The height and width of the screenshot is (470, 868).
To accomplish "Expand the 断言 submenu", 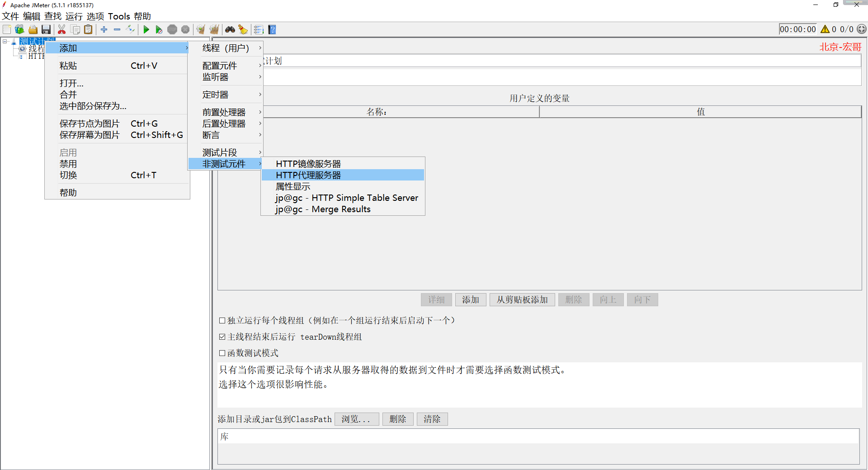I will pyautogui.click(x=226, y=135).
